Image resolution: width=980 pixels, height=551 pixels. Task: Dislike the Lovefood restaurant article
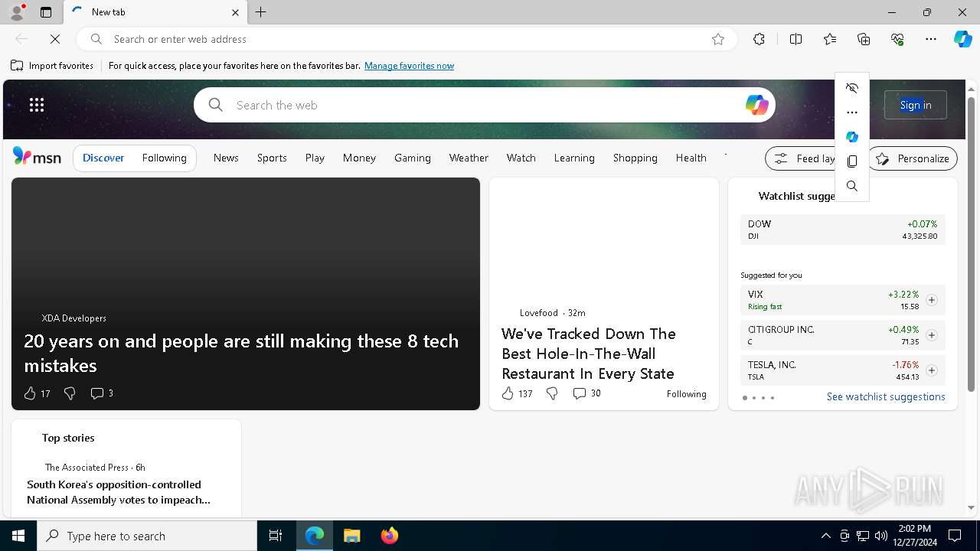pos(552,393)
